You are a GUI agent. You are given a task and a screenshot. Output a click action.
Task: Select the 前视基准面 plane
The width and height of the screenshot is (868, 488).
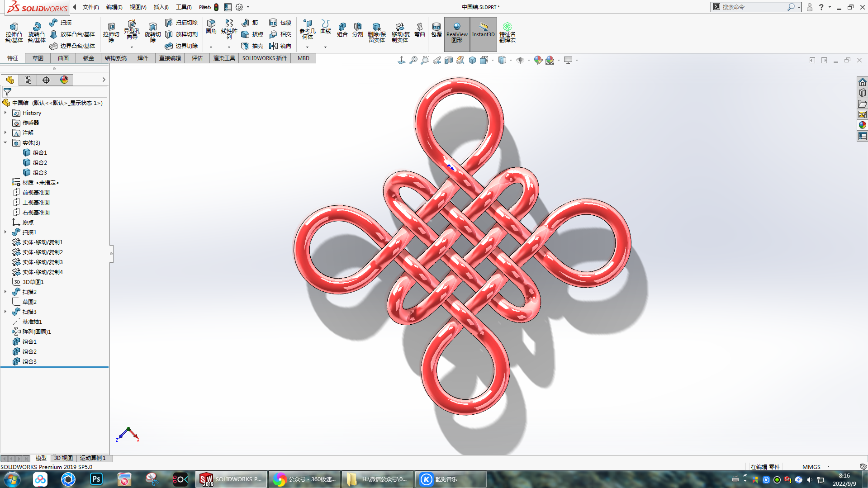(x=31, y=192)
